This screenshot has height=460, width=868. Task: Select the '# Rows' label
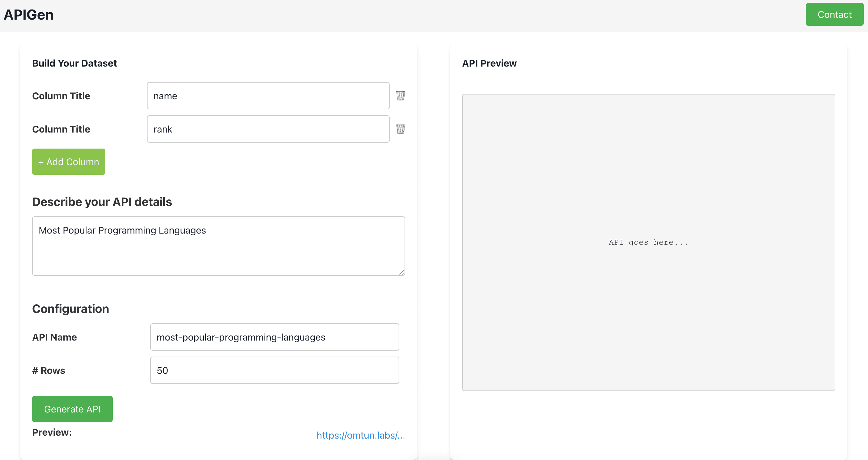pyautogui.click(x=49, y=371)
